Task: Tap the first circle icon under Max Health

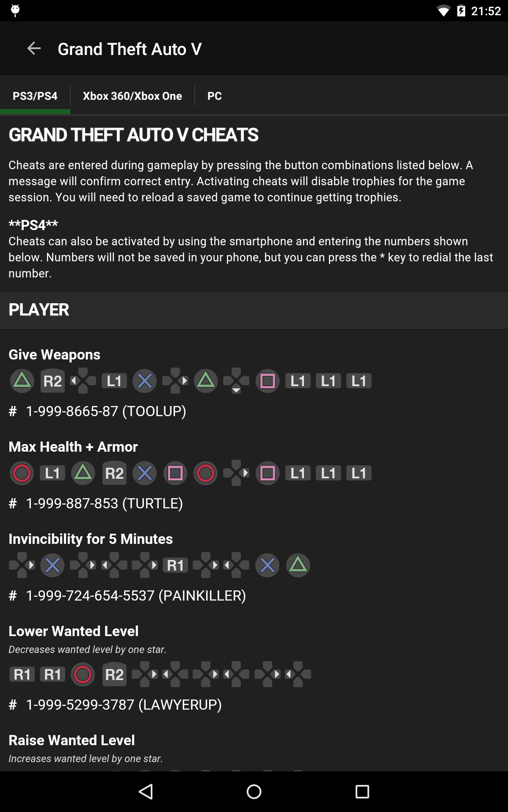Action: coord(22,473)
